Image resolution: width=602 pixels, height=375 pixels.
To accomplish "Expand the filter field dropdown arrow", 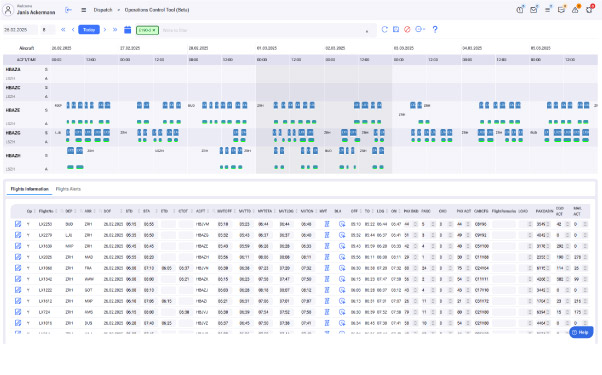I will point(367,31).
